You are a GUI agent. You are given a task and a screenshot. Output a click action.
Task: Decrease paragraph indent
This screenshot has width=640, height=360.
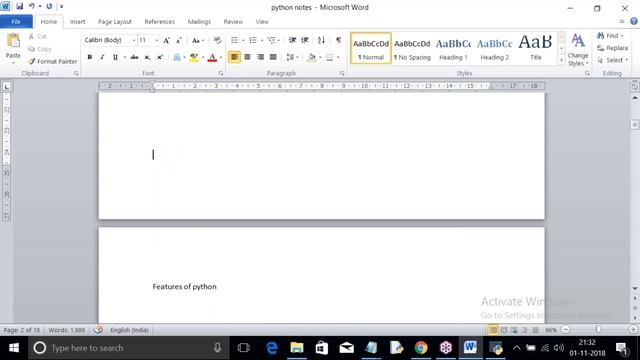[x=292, y=40]
